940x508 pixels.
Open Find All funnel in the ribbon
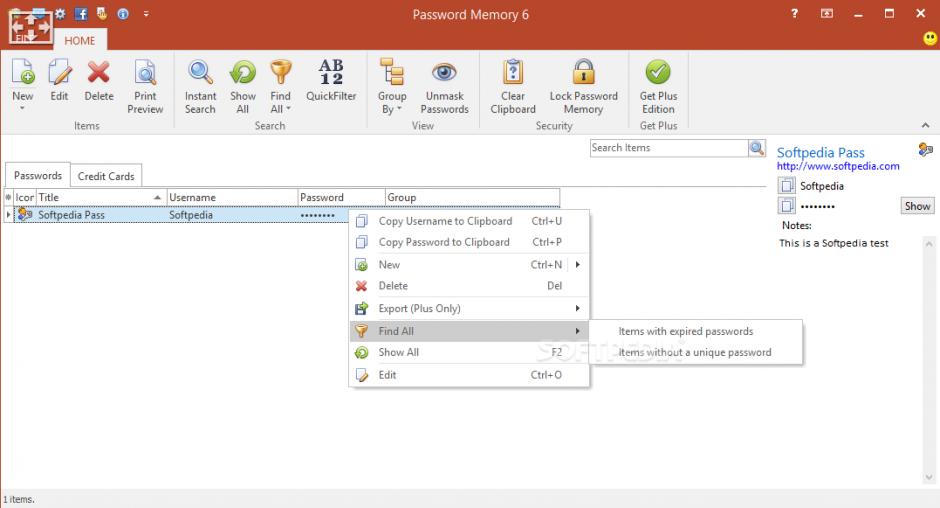[280, 86]
